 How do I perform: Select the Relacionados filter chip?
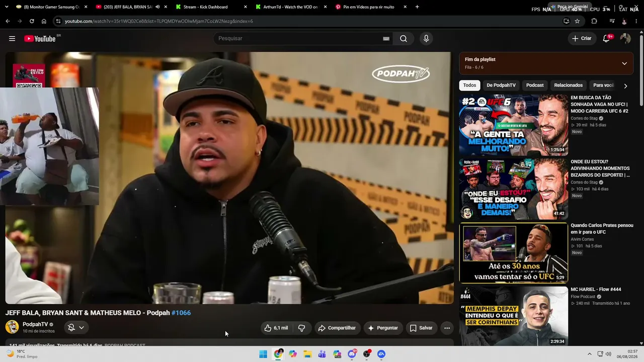569,85
